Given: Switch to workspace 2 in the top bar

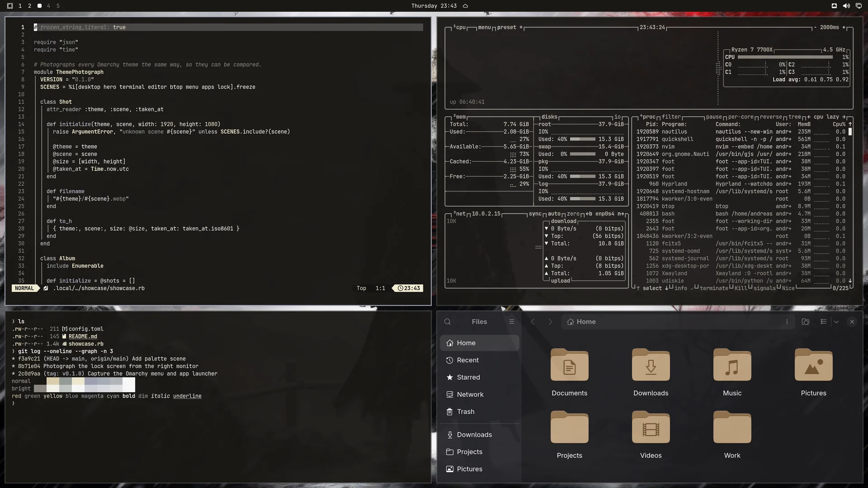Looking at the screenshot, I should tap(29, 6).
